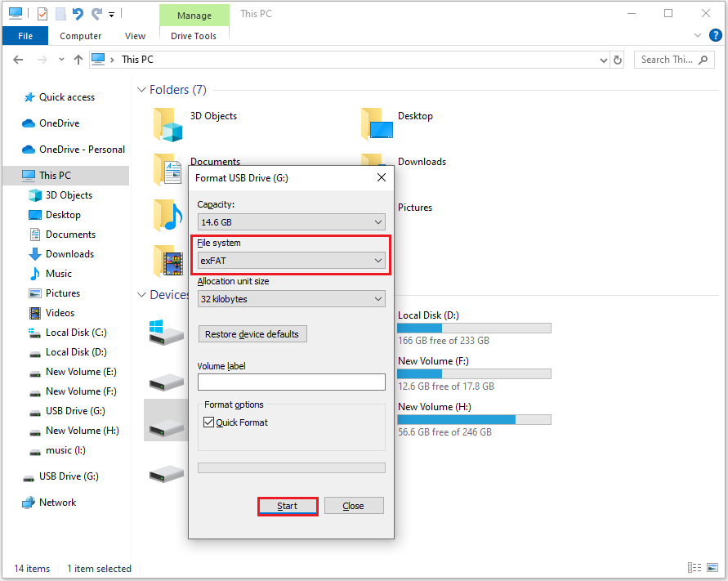Select New Volume (E:) in navigation tree

pyautogui.click(x=81, y=372)
